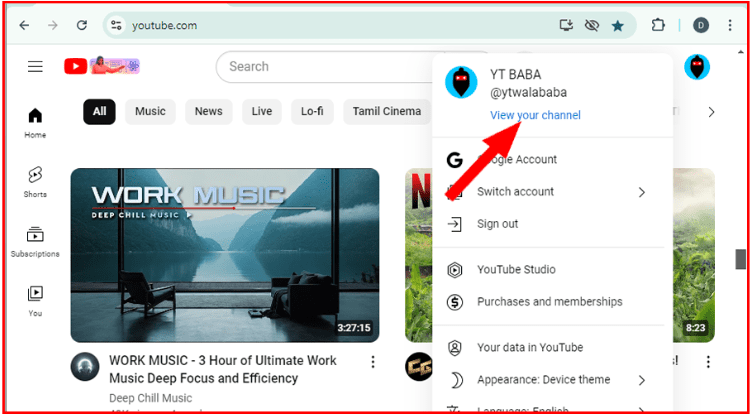Click the browser back arrow
Screen dimensions: 752x415
point(24,25)
